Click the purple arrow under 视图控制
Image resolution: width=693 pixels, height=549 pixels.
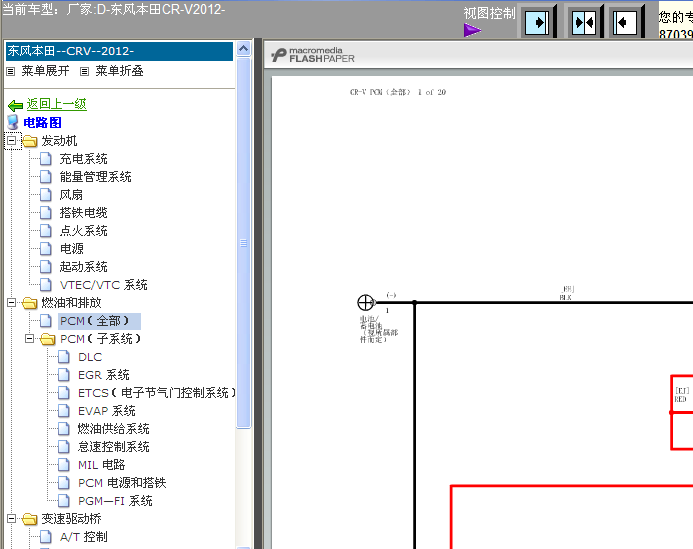coord(472,30)
